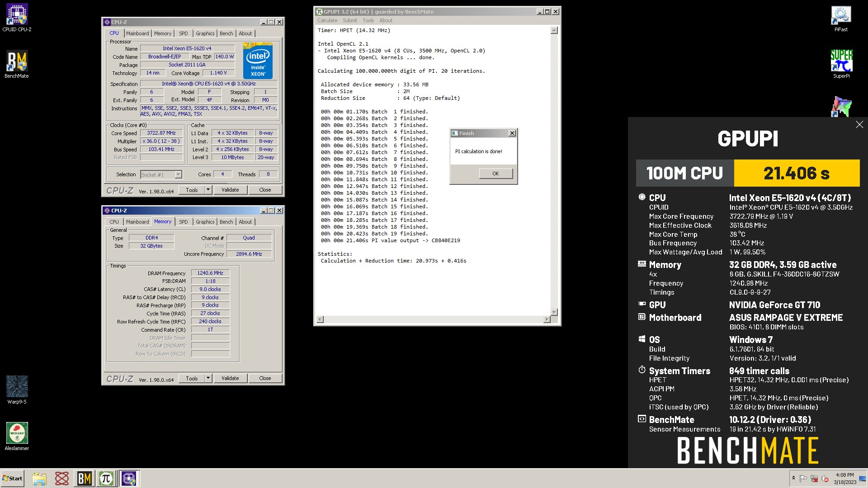Click GPUPI vertical scrollbar up arrow
Image resolution: width=868 pixels, height=488 pixels.
pos(554,31)
